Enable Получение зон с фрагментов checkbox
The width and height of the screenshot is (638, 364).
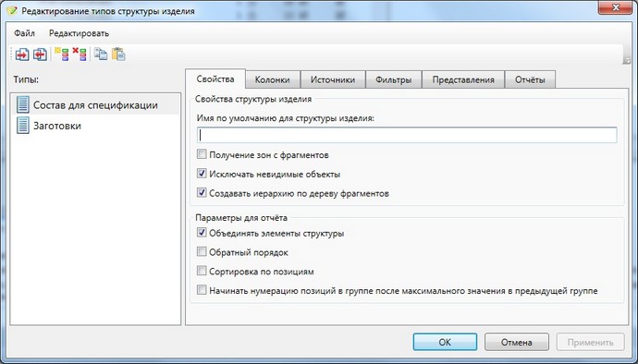coord(202,154)
